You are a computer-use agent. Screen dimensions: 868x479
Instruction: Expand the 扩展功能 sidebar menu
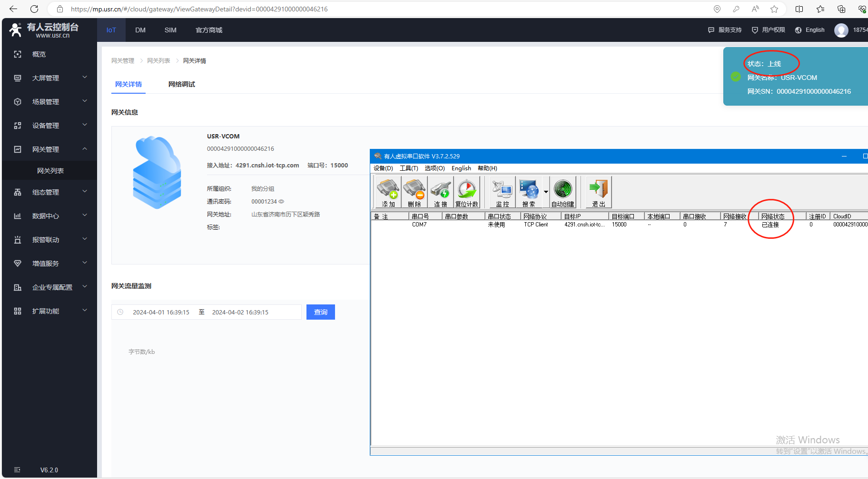(49, 311)
